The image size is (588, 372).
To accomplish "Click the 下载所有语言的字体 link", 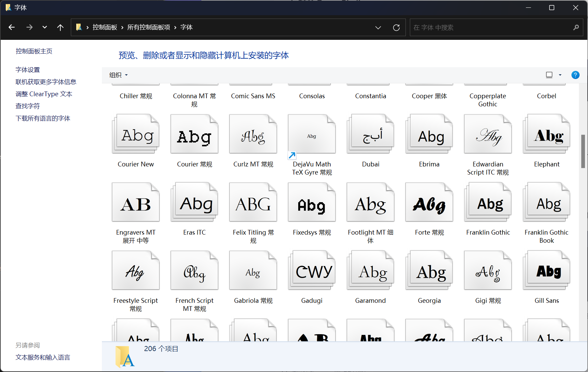I will 43,118.
